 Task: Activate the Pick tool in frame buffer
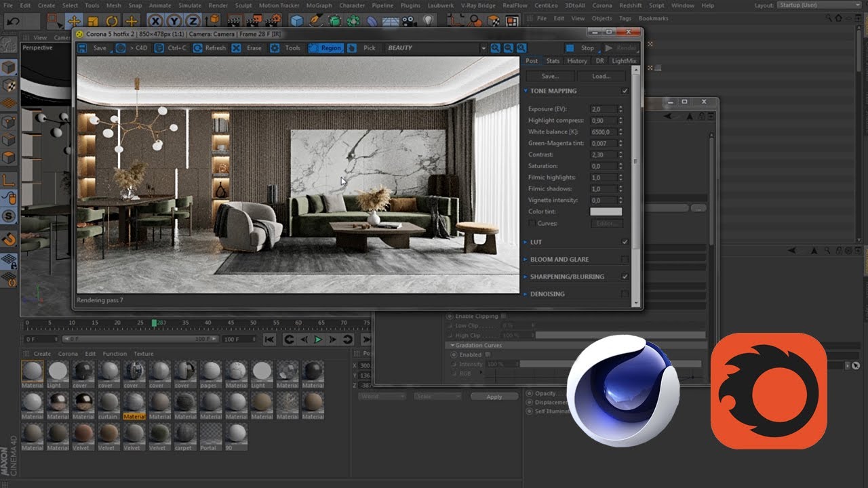[x=362, y=48]
